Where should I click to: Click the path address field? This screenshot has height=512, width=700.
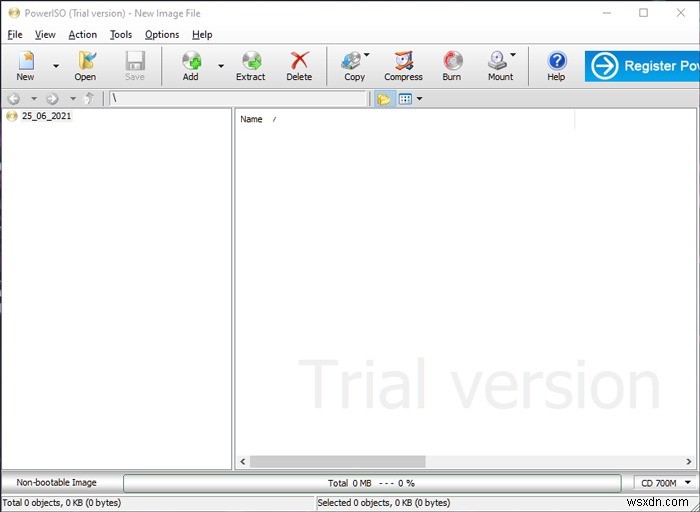(x=238, y=98)
